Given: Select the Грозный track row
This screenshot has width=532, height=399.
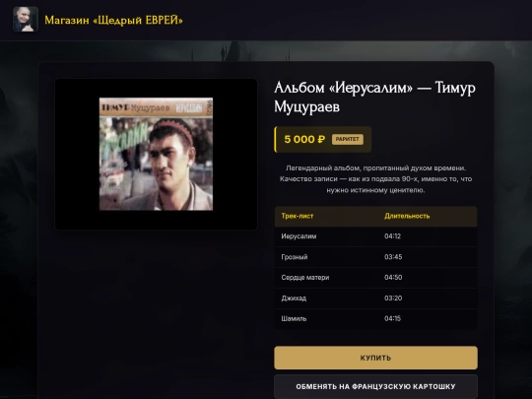Looking at the screenshot, I should [375, 257].
